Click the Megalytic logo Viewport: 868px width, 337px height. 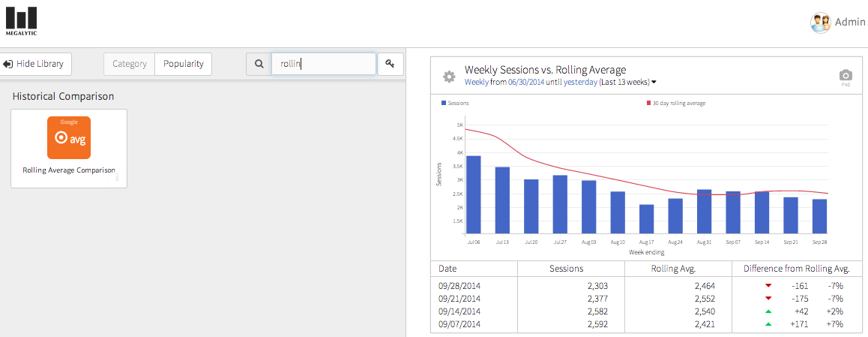[20, 21]
